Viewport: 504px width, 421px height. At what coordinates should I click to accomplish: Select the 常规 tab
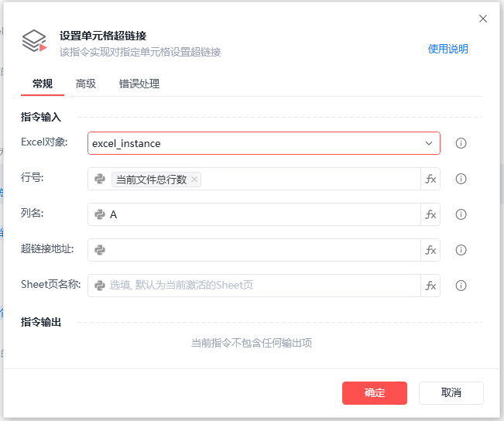[x=43, y=84]
